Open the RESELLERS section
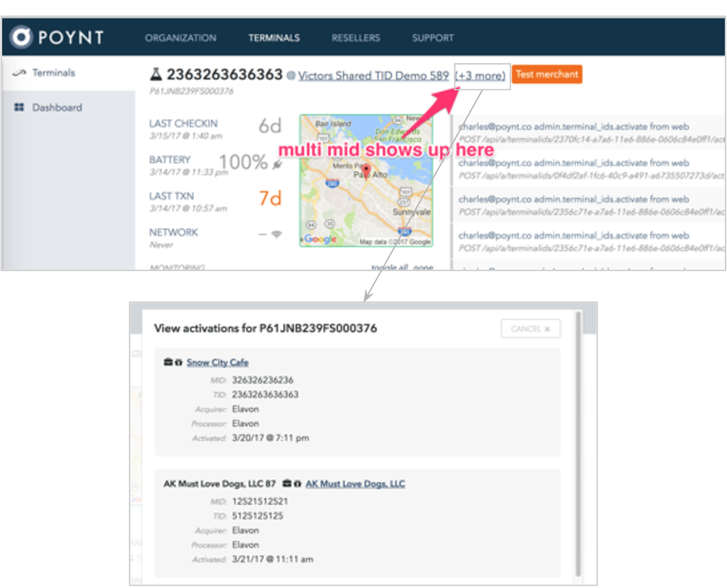Image resolution: width=727 pixels, height=588 pixels. pyautogui.click(x=356, y=38)
